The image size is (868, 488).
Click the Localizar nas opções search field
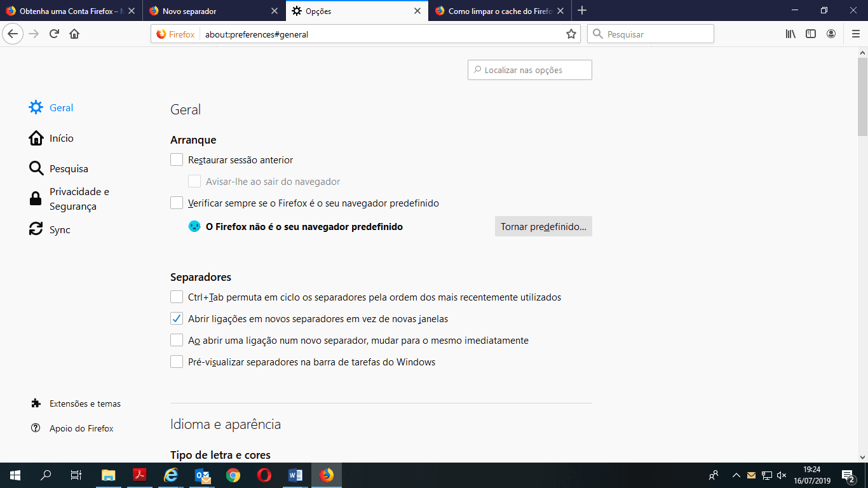[529, 69]
